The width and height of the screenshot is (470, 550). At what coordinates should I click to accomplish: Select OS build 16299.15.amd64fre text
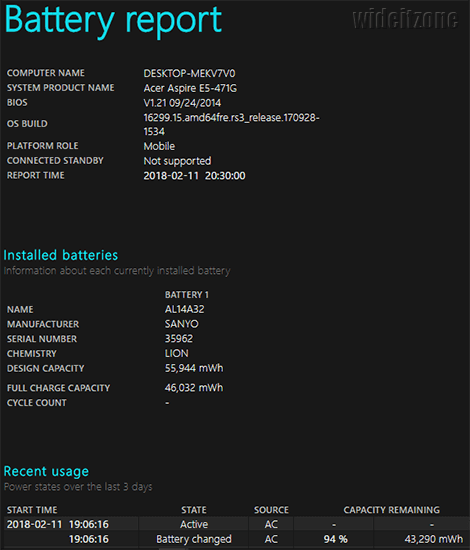coord(231,125)
